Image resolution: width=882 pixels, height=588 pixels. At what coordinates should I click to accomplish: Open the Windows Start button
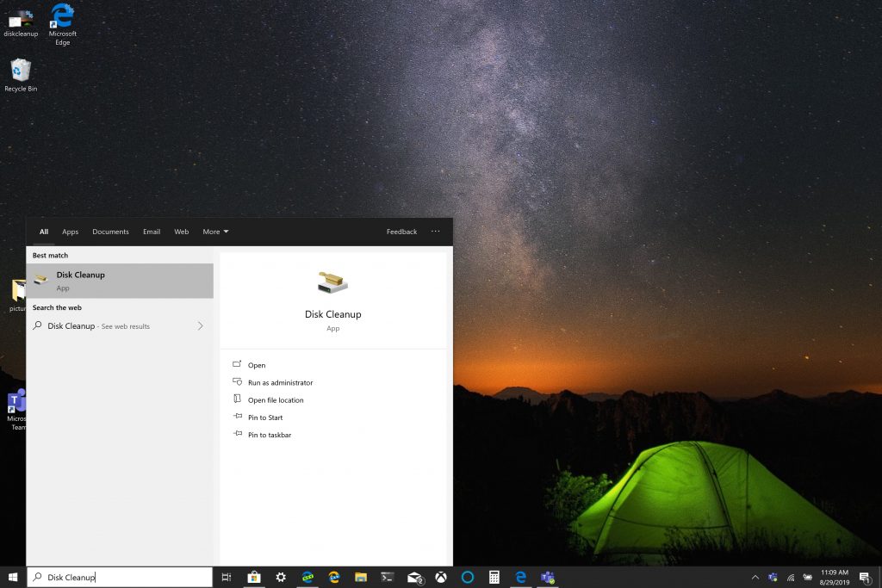click(13, 578)
